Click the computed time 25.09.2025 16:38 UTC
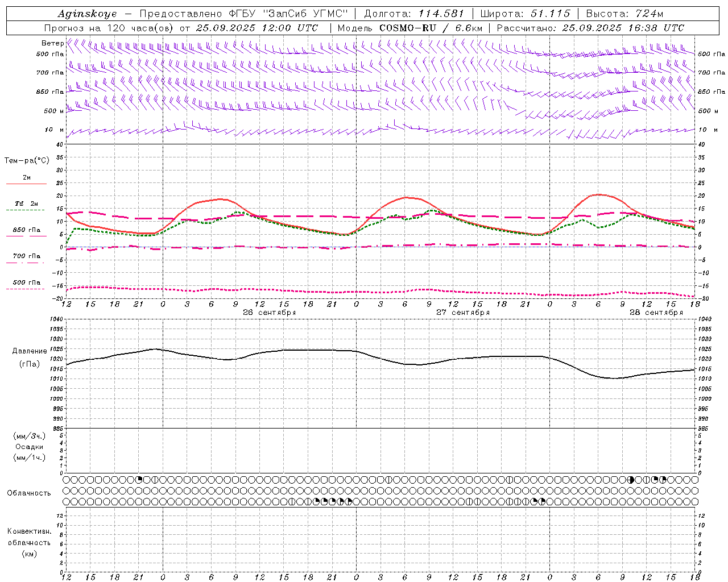 pos(623,28)
